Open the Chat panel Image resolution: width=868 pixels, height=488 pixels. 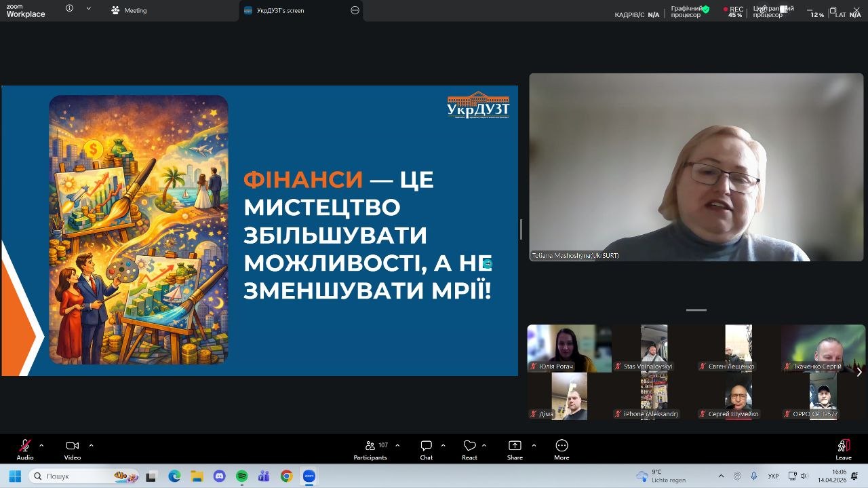(x=426, y=446)
